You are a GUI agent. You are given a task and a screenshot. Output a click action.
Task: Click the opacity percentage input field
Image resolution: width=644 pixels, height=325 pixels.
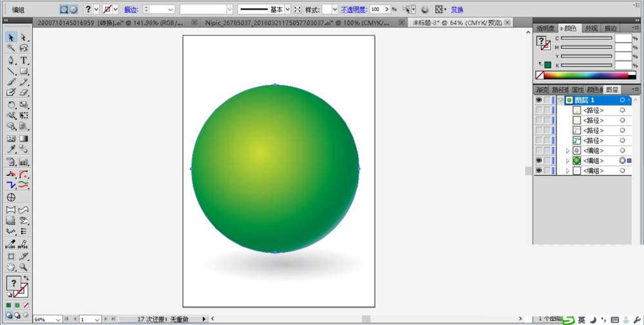377,10
